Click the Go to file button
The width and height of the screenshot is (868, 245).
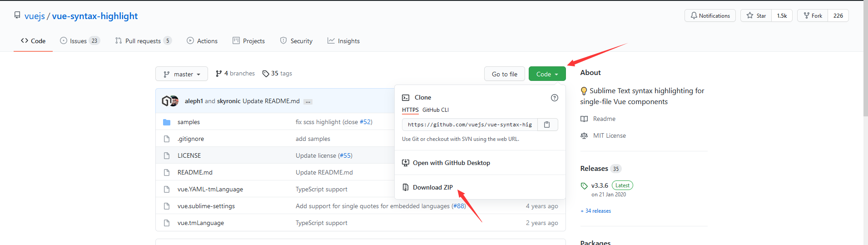505,74
